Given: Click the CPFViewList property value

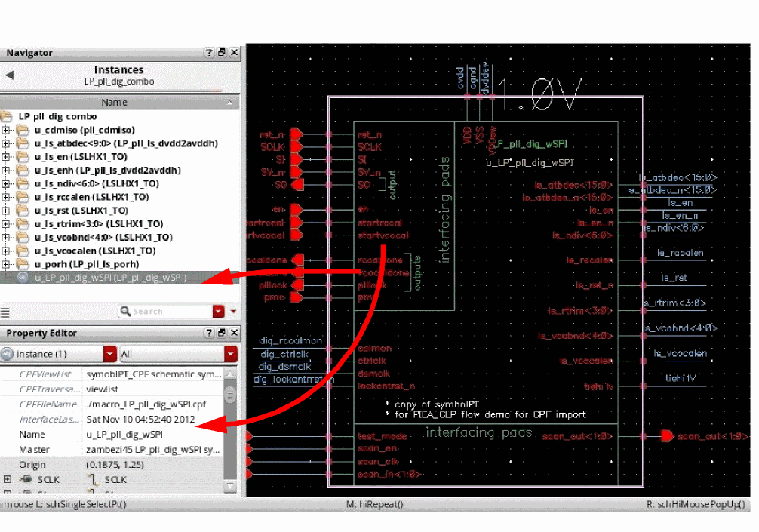Looking at the screenshot, I should tap(154, 374).
